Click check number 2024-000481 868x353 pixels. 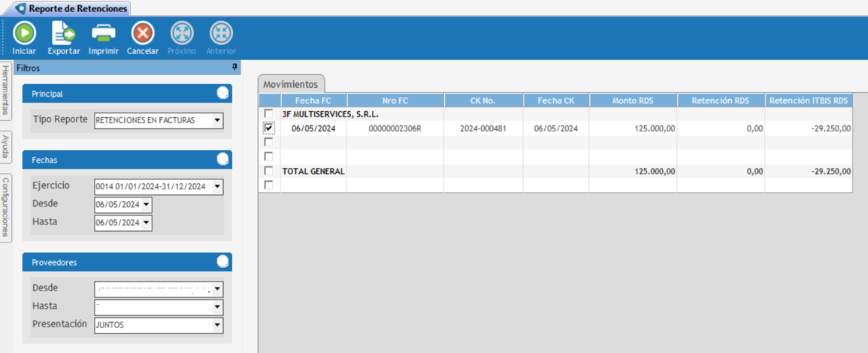[483, 128]
